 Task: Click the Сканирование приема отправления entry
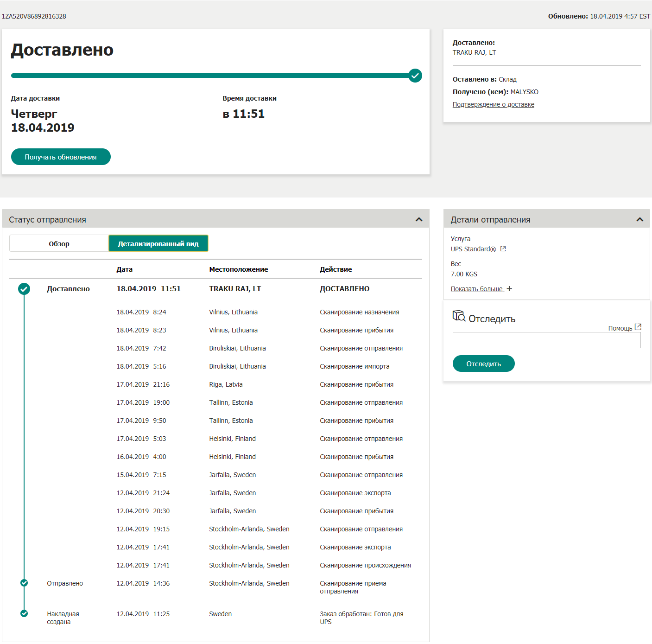353,587
